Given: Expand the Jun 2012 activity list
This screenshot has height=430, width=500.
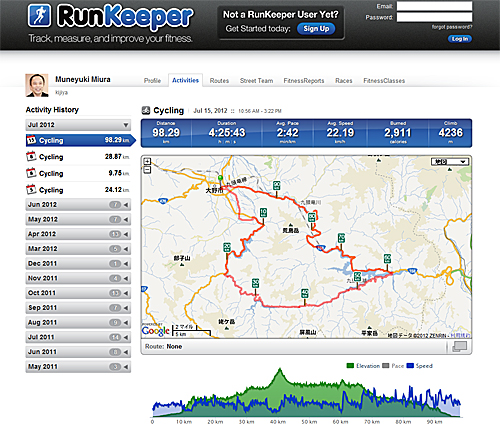Looking at the screenshot, I should [x=78, y=205].
